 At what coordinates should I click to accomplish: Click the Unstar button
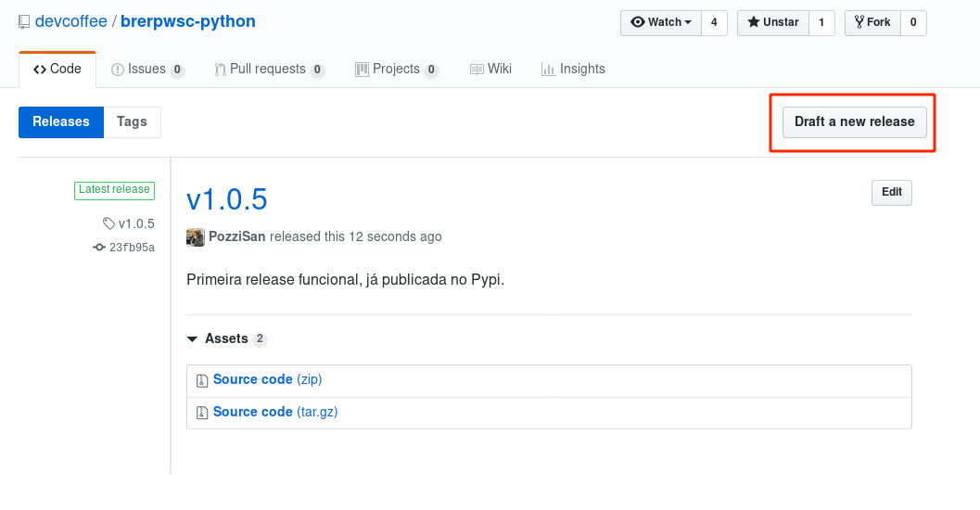pyautogui.click(x=773, y=22)
